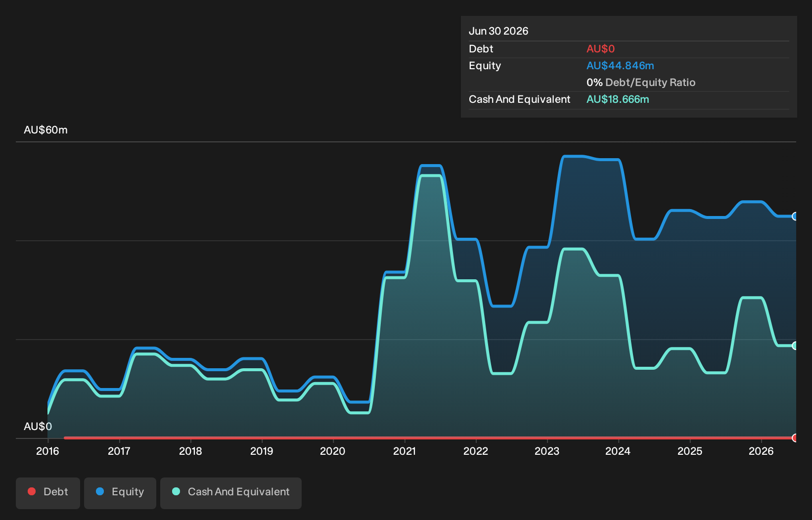Click the blue Equity legend dot
The image size is (812, 520).
click(x=100, y=491)
